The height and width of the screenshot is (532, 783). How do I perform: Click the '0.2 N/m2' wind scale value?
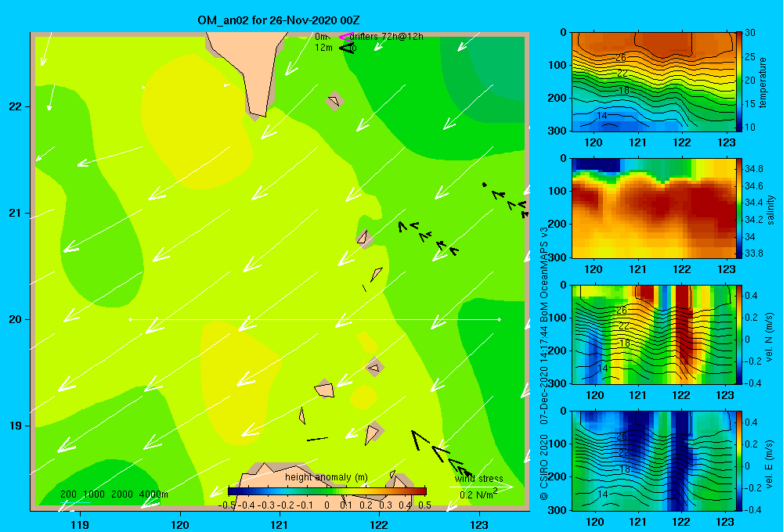(x=478, y=494)
